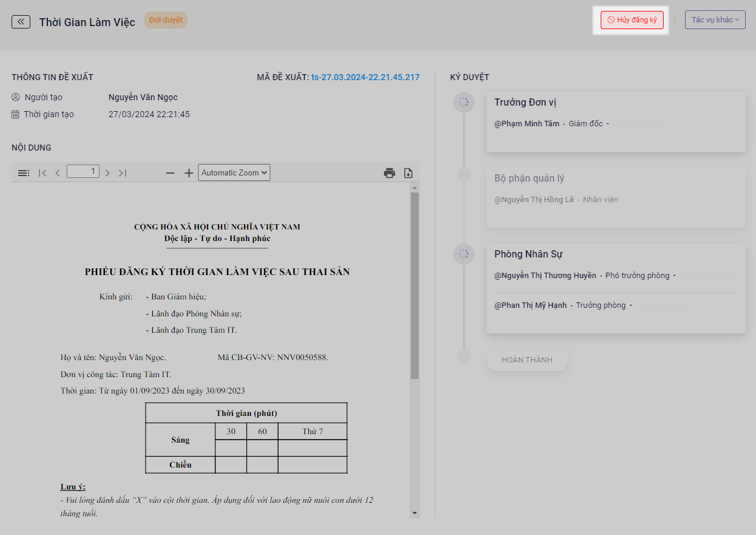This screenshot has height=535, width=756.
Task: Click the document vertical scrollbar
Action: pos(414,285)
